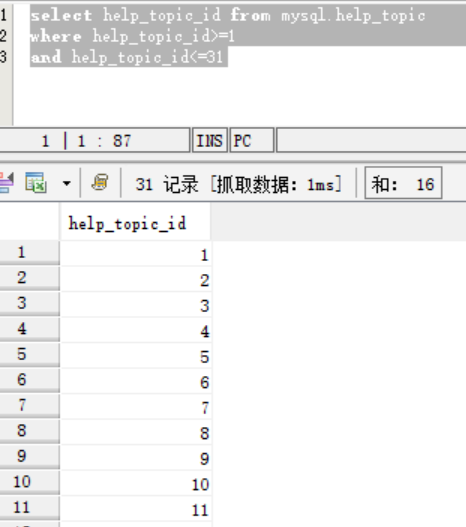Select row header 1 in result grid
466x527 pixels.
coord(30,252)
